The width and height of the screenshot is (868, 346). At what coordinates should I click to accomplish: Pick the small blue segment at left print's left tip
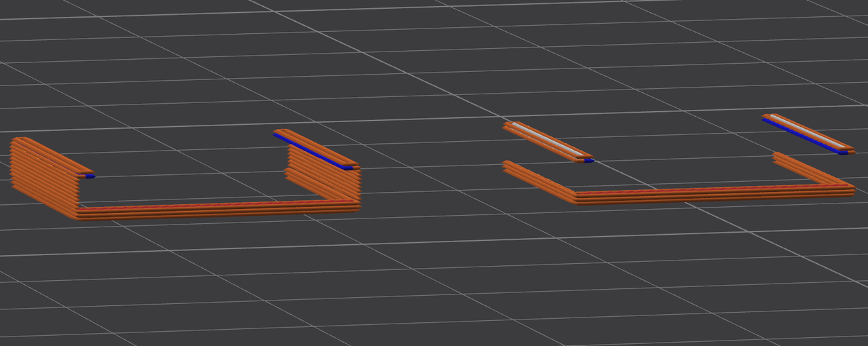point(90,176)
